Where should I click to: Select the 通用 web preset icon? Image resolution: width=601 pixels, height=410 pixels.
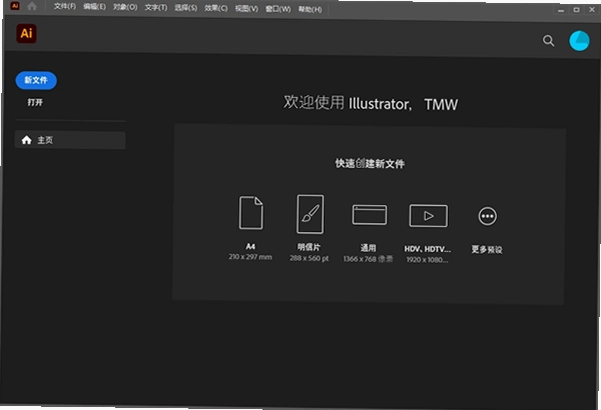(x=369, y=215)
